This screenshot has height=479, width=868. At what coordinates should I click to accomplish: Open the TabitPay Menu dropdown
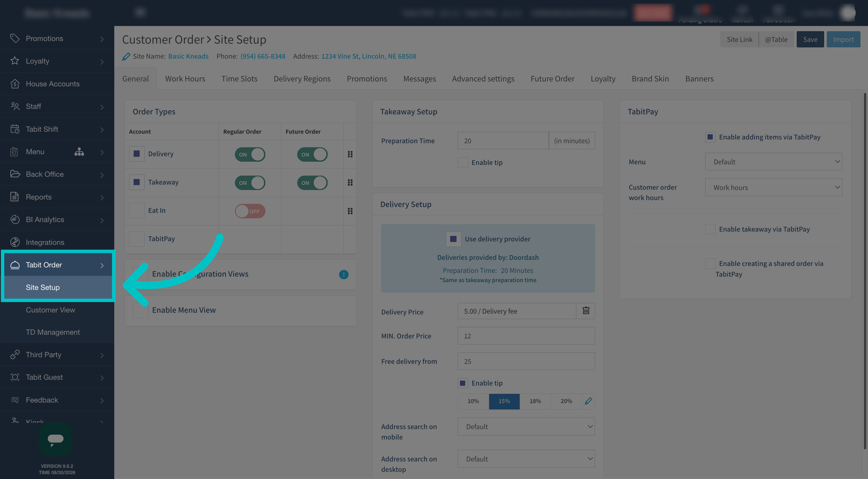point(774,162)
